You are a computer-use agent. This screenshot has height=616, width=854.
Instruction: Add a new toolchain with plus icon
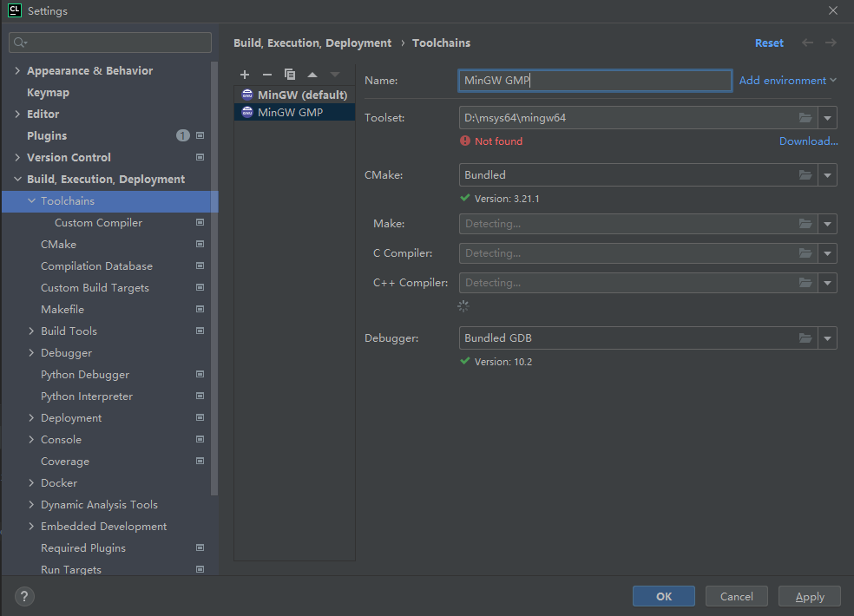(x=245, y=75)
